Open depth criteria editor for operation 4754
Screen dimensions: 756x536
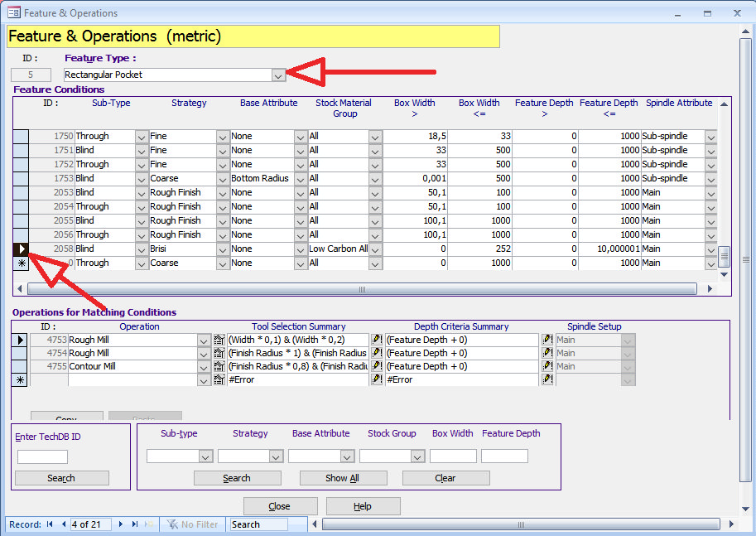pyautogui.click(x=547, y=354)
